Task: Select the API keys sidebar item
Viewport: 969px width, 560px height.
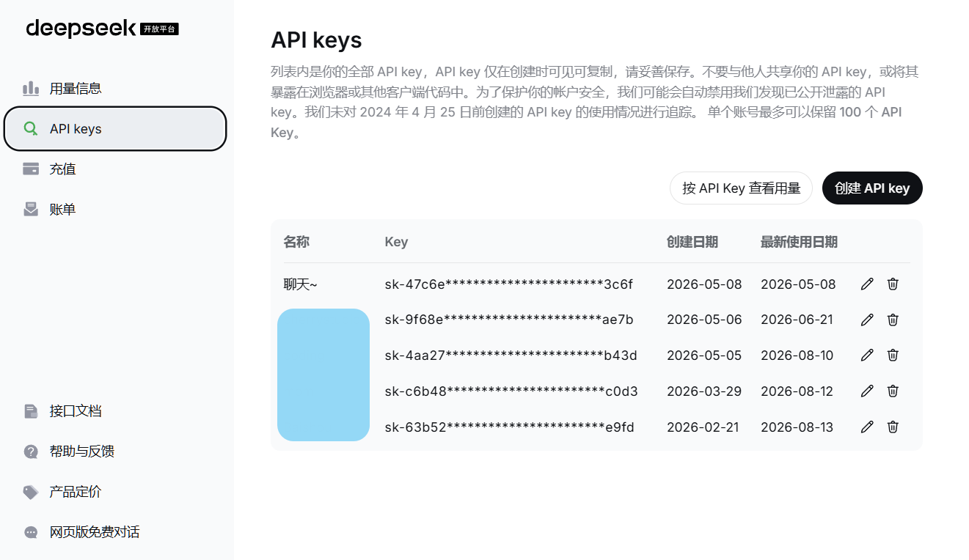Action: tap(115, 129)
